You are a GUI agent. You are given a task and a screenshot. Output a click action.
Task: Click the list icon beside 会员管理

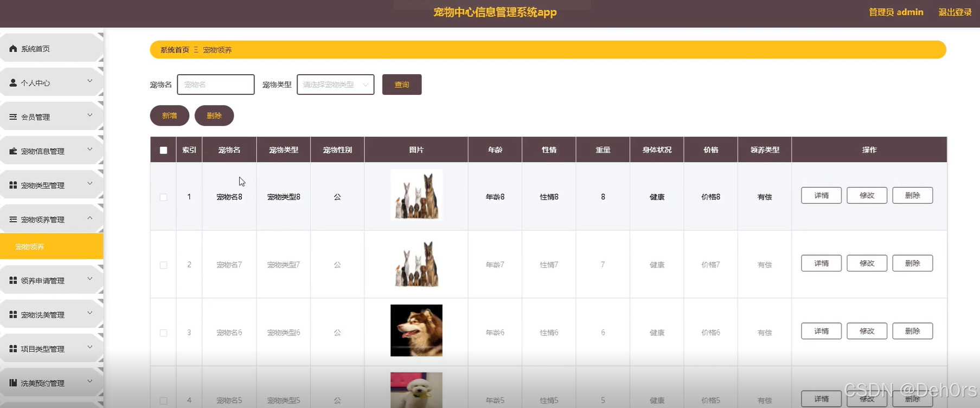coord(13,116)
